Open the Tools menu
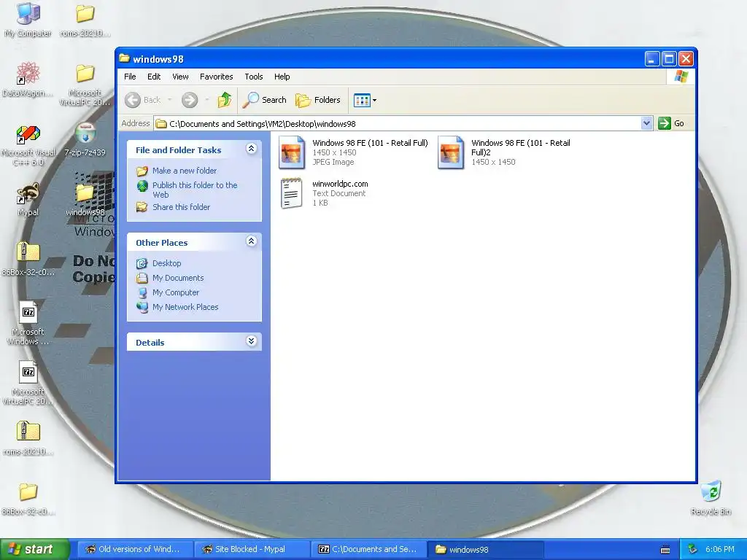The image size is (747, 560). [253, 77]
